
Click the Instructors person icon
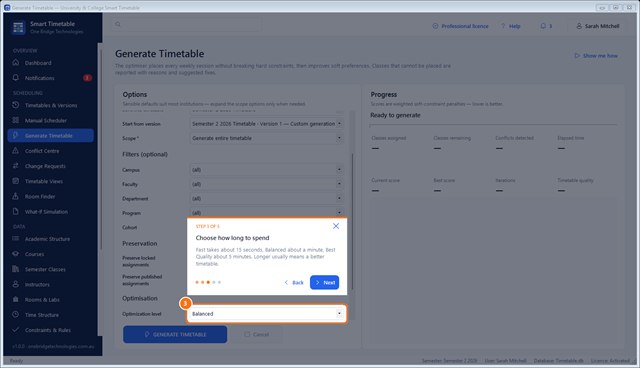pyautogui.click(x=16, y=284)
